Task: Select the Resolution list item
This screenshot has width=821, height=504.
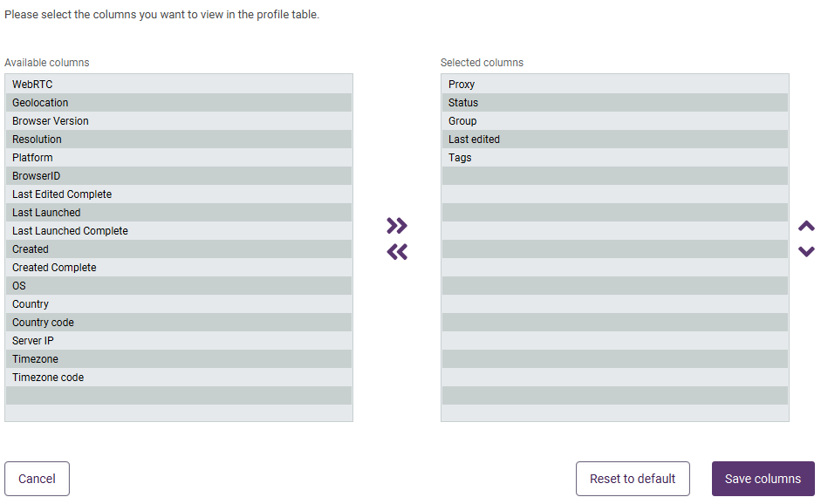Action: pos(179,140)
